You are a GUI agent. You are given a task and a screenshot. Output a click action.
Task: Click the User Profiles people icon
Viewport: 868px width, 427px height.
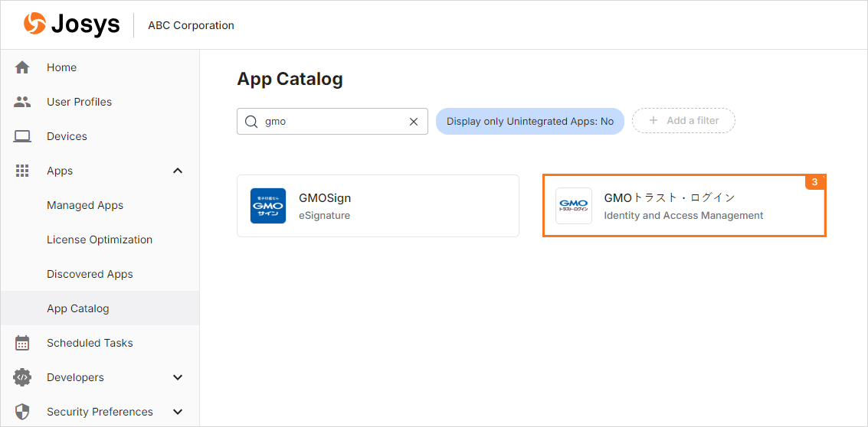(22, 102)
